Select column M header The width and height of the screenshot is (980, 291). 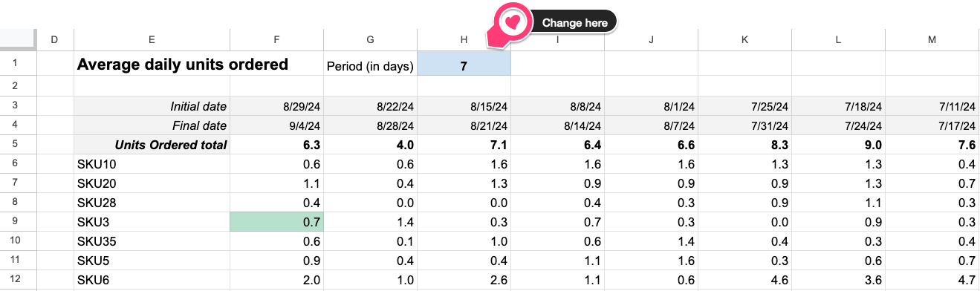click(932, 39)
